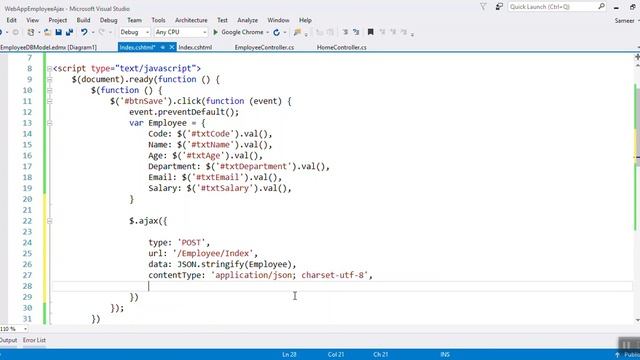
Task: Collapse the Employee object on line 13
Action: coord(49,123)
